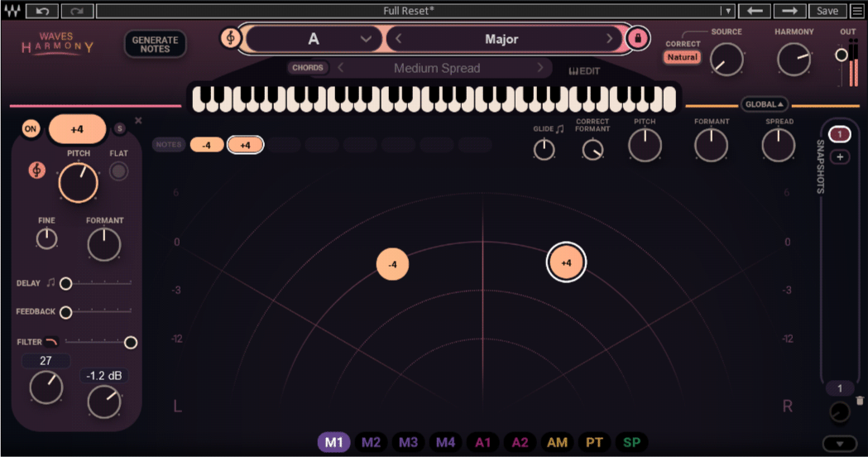This screenshot has height=457, width=868.
Task: Select the -4 note chip
Action: point(207,145)
